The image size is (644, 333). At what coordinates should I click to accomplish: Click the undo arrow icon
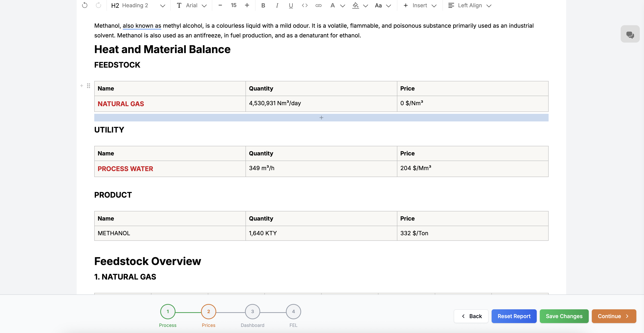click(85, 5)
